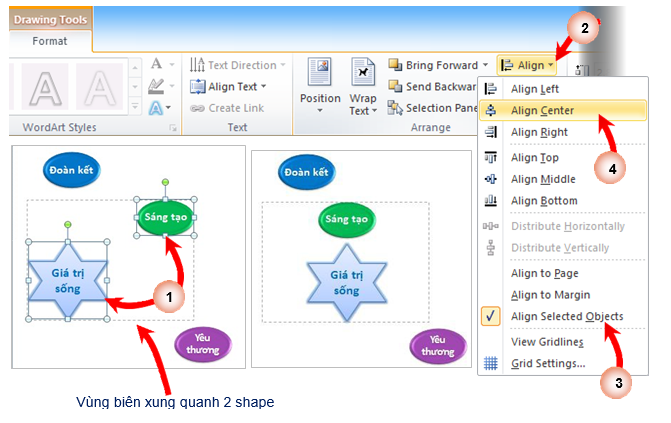Select Align Right in the dropdown
Screen dimensions: 671x423
[x=539, y=132]
